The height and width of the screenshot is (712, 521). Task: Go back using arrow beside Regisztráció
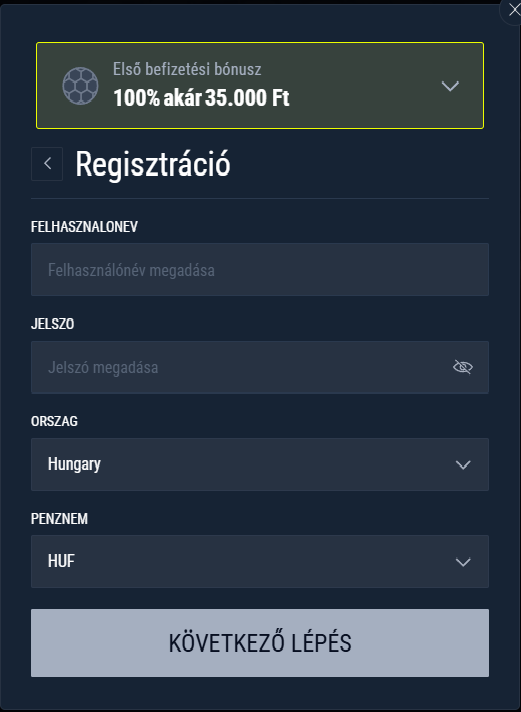47,164
